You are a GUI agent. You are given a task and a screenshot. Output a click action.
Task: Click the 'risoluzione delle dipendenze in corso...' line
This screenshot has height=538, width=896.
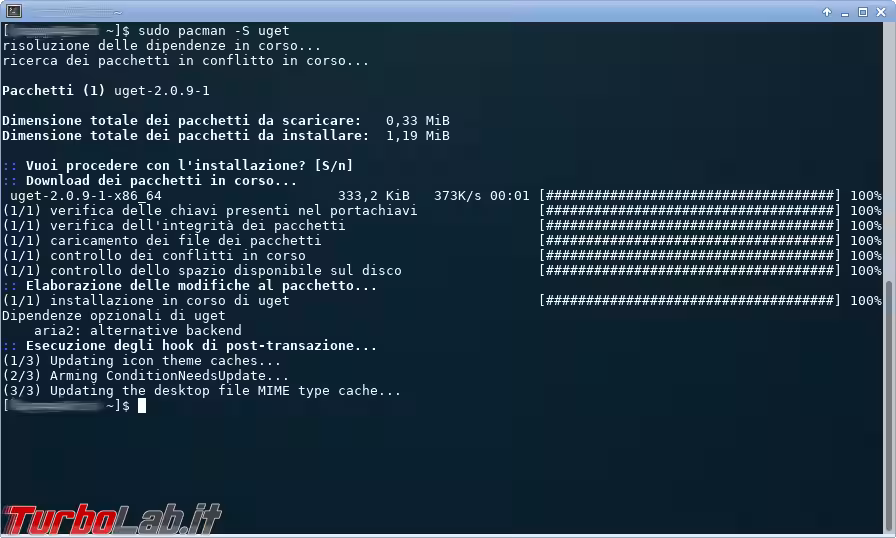pos(162,46)
